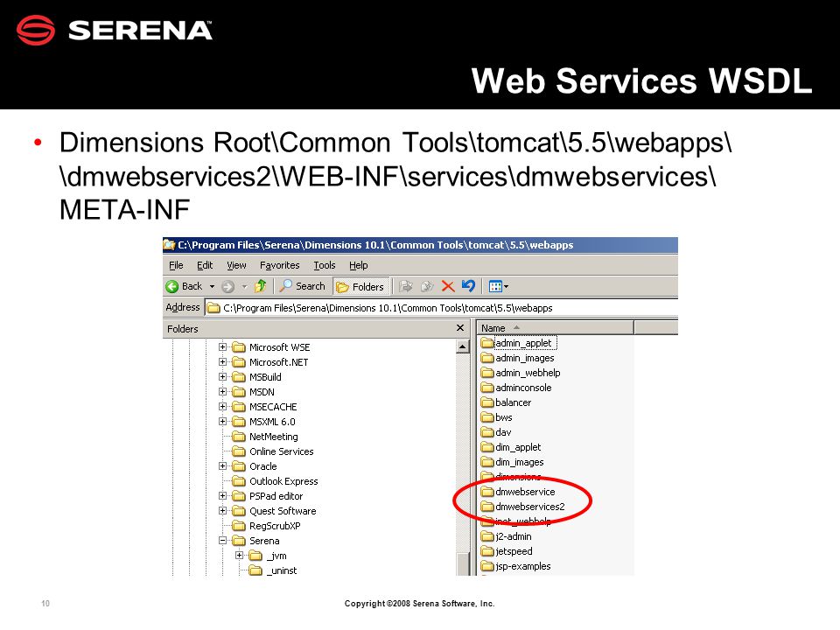This screenshot has width=840, height=630.
Task: Click the title bar folder icon
Action: (x=169, y=245)
